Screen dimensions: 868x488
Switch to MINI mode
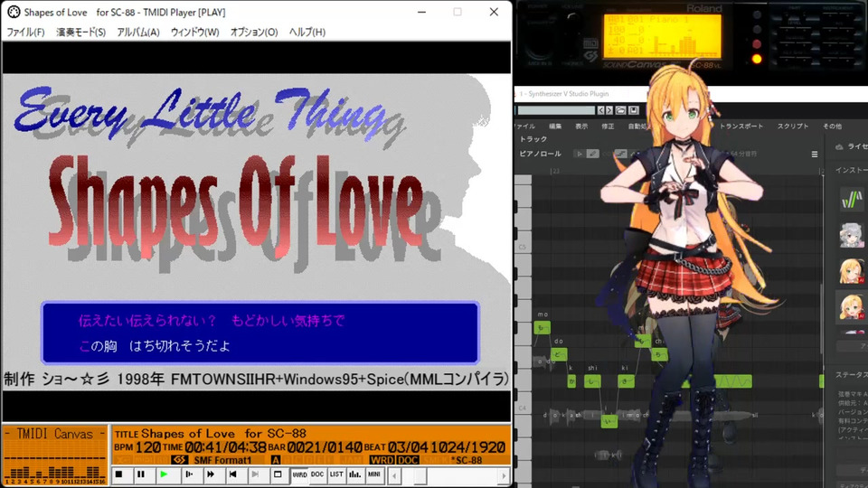(374, 474)
